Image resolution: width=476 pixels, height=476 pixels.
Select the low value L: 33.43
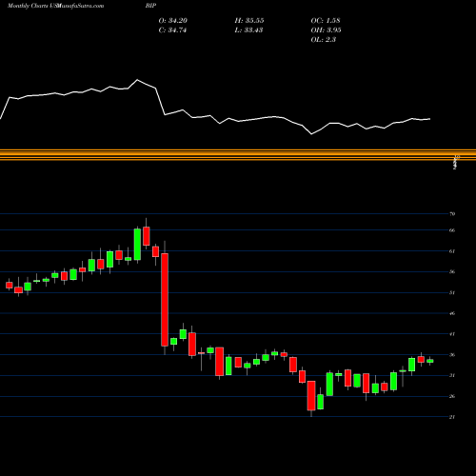coord(248,30)
